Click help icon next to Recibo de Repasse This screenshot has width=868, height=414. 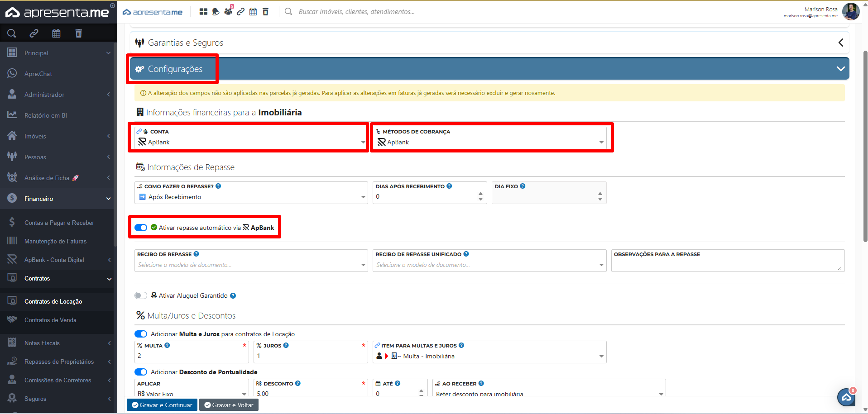coord(196,254)
